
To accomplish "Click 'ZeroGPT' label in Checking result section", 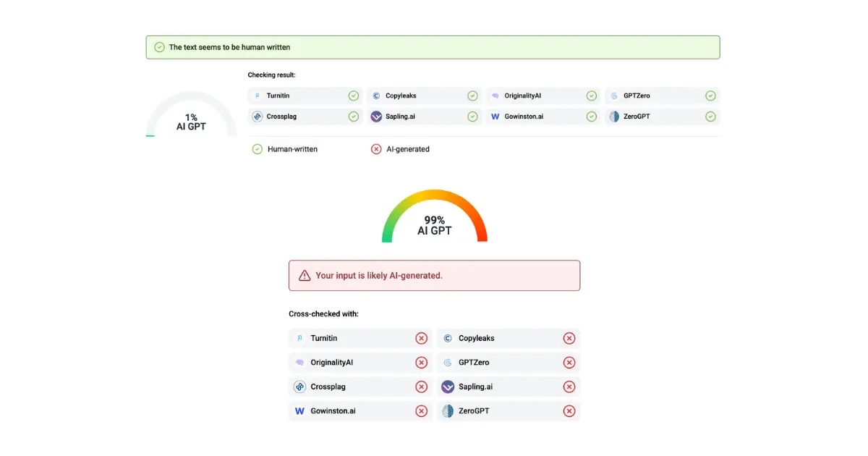I will (x=637, y=116).
